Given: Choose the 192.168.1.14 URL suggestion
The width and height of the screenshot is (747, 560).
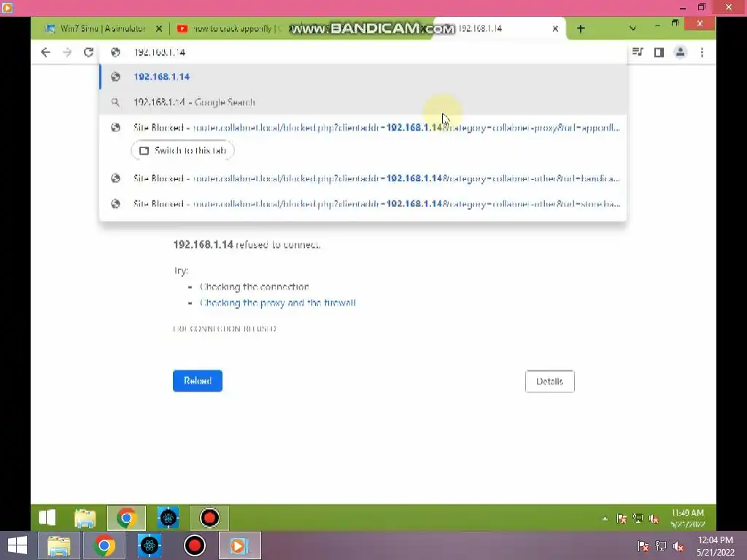Looking at the screenshot, I should [x=363, y=77].
